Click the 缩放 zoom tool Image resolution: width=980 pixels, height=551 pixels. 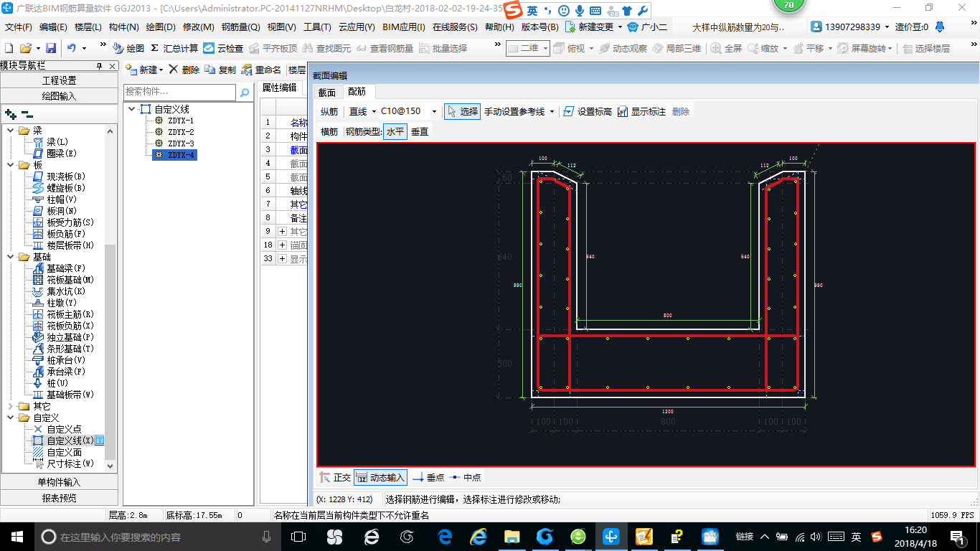(763, 48)
